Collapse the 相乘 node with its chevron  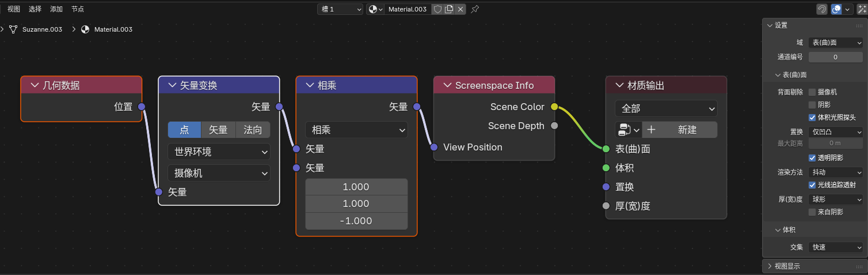click(x=309, y=85)
